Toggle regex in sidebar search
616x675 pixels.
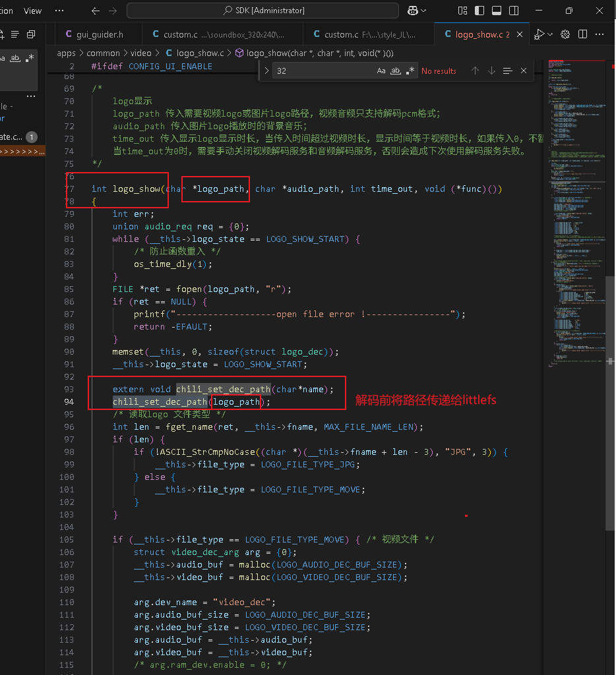(x=29, y=58)
